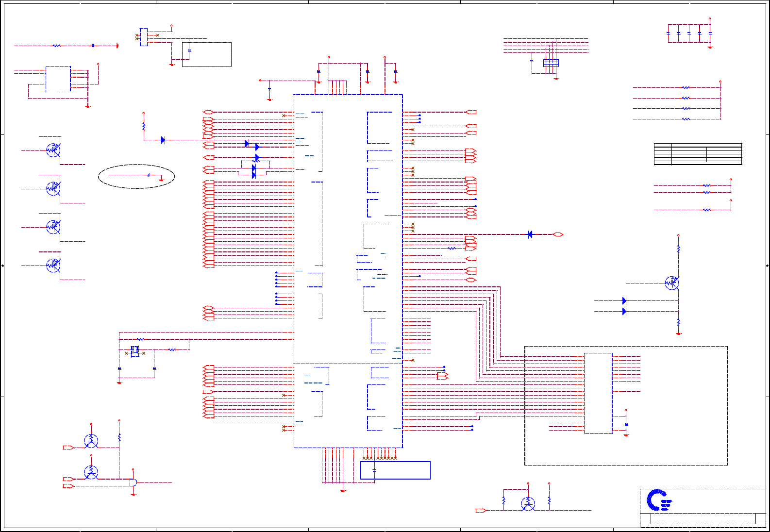This screenshot has height=532, width=770.
Task: Select the capacitor inside the solid blue rectangle
Action: (x=374, y=470)
